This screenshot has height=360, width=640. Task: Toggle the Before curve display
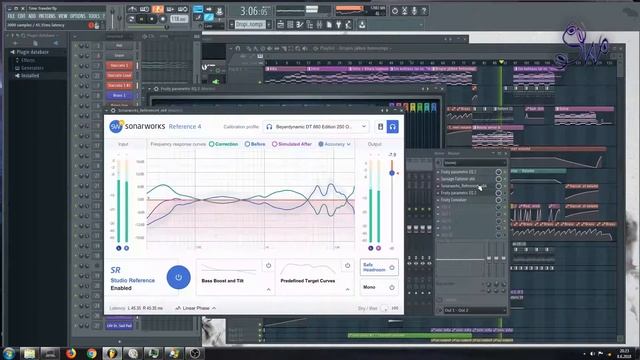pos(255,144)
